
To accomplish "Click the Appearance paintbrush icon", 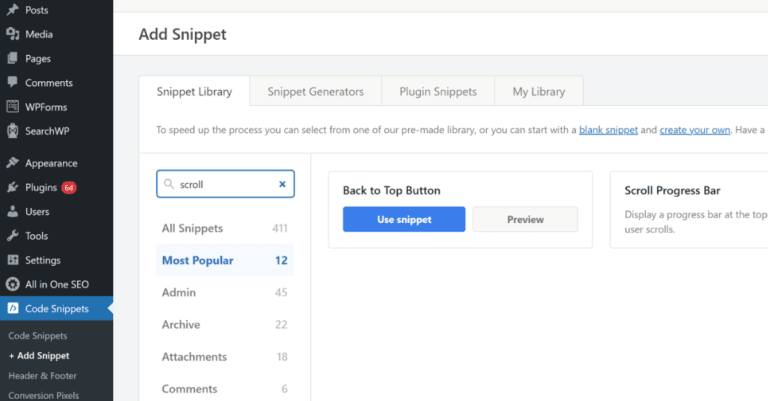I will point(13,163).
